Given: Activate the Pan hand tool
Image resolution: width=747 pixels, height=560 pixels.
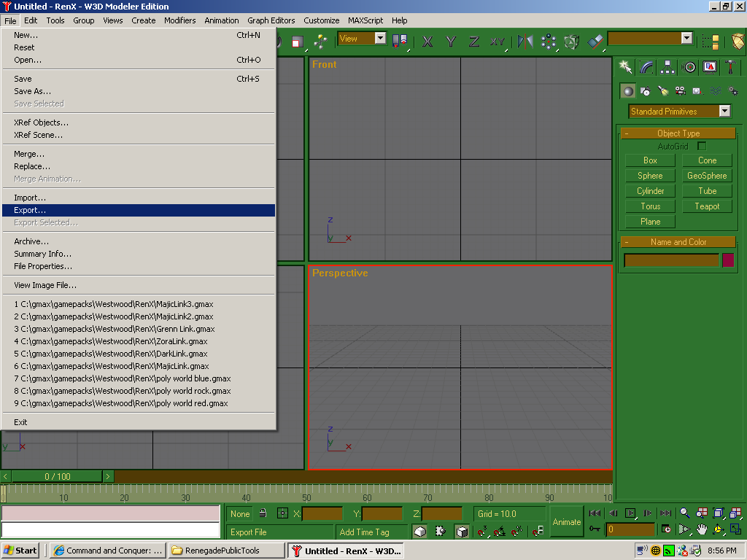Looking at the screenshot, I should tap(701, 529).
